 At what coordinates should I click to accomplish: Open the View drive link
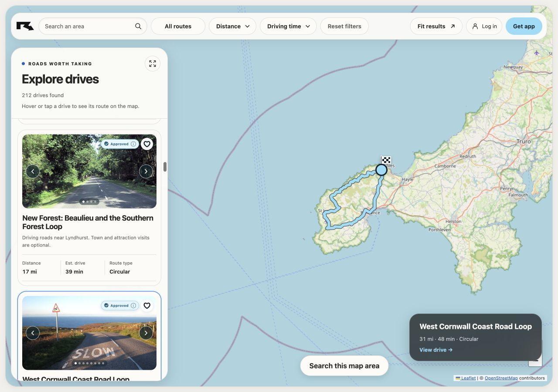click(436, 350)
